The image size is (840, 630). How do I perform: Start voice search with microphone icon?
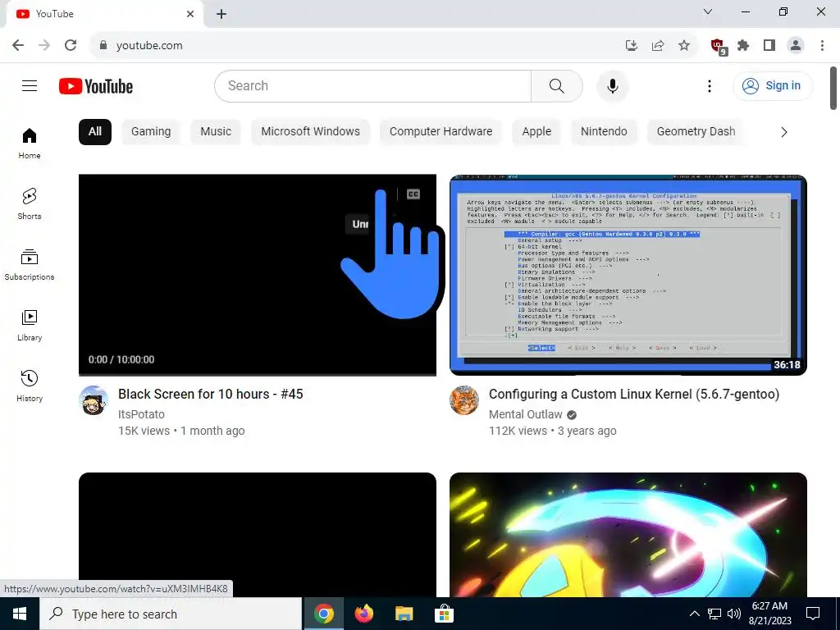click(612, 85)
